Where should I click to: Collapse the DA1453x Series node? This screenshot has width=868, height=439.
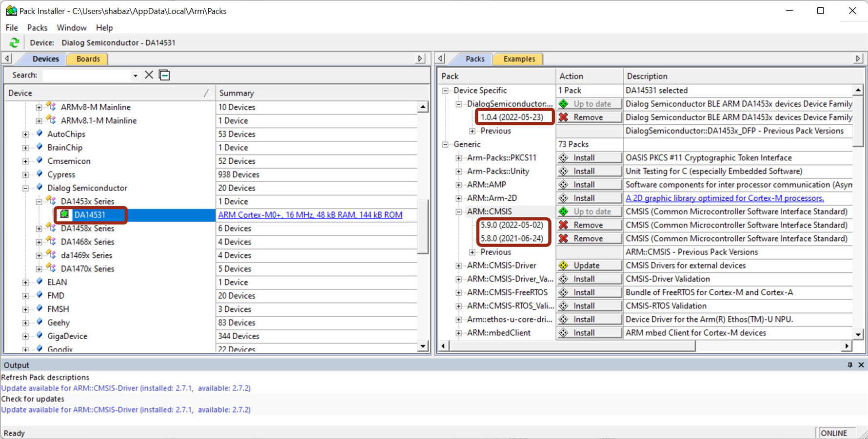[x=39, y=201]
